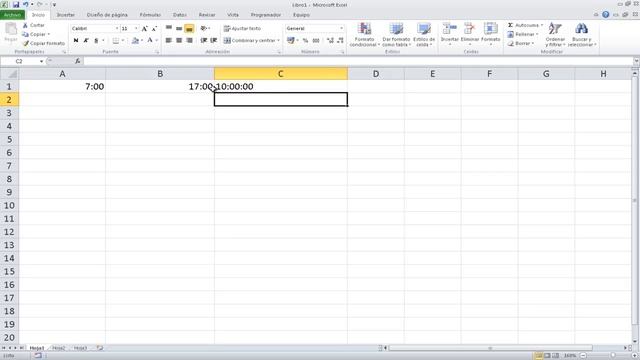Viewport: 640px width, 360px height.
Task: Apply the fill color bucket
Action: tap(135, 40)
